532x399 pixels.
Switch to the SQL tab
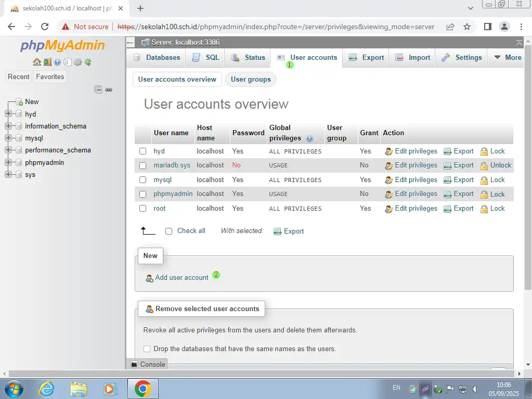(x=206, y=58)
